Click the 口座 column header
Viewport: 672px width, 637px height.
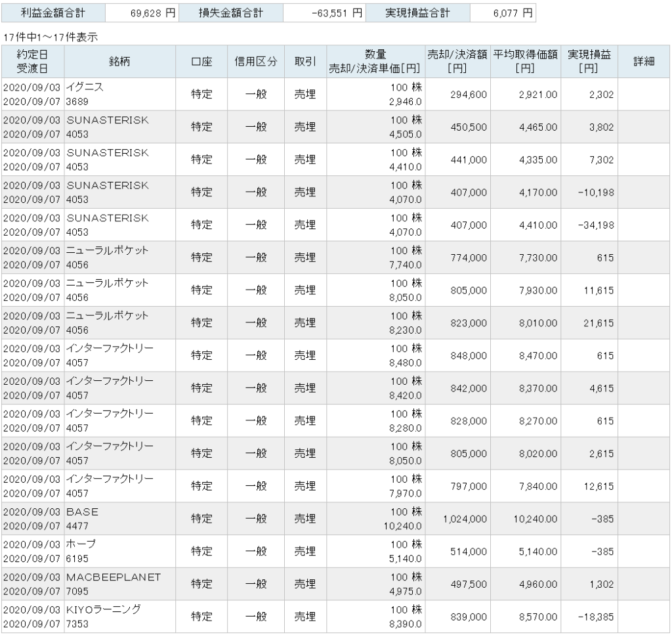(x=201, y=61)
